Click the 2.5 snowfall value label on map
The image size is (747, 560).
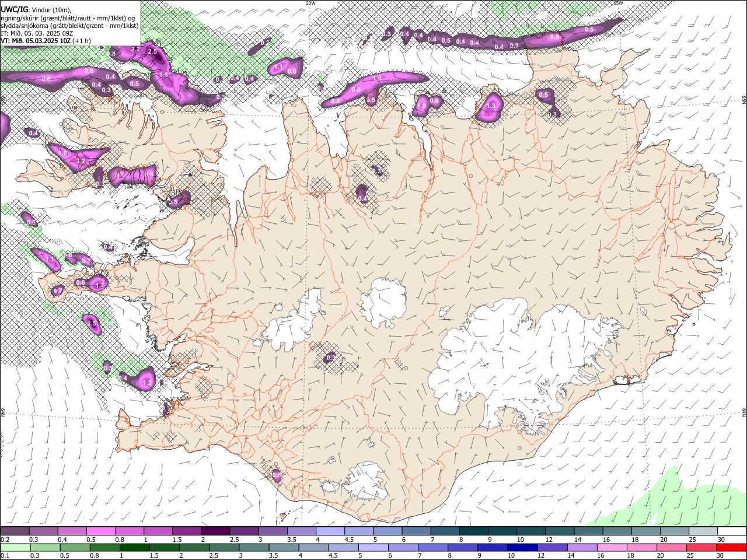click(152, 52)
